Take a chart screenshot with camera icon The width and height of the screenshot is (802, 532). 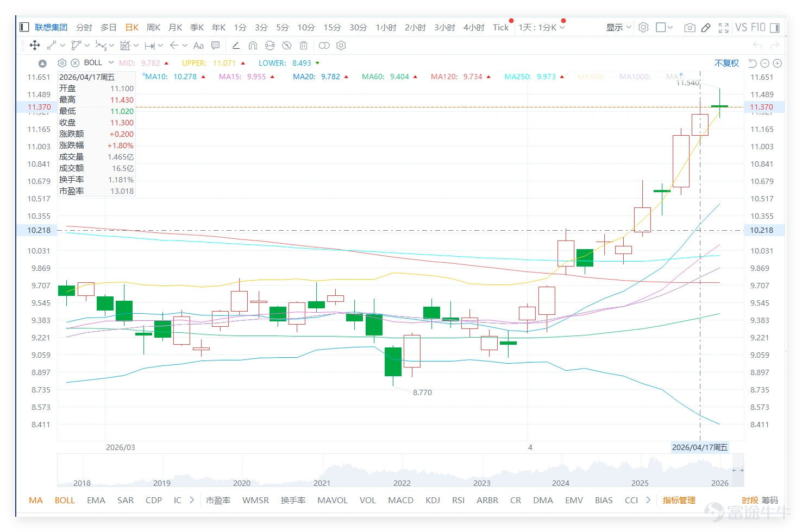[x=690, y=28]
